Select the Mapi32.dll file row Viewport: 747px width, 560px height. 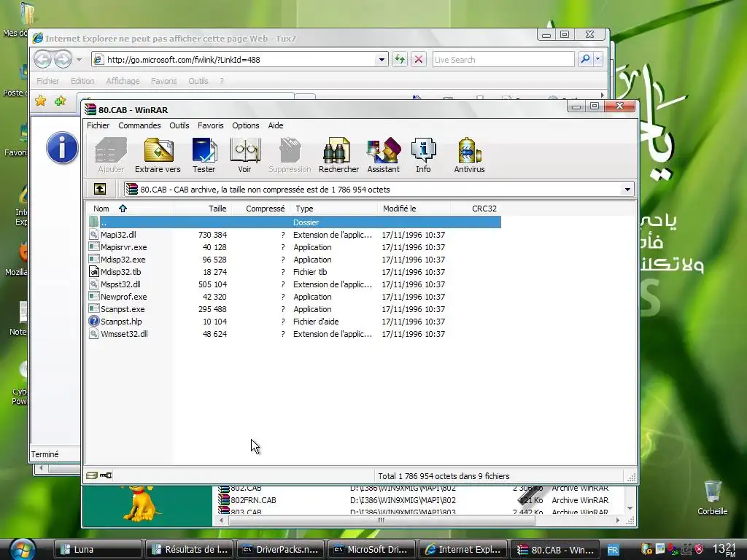pos(293,235)
